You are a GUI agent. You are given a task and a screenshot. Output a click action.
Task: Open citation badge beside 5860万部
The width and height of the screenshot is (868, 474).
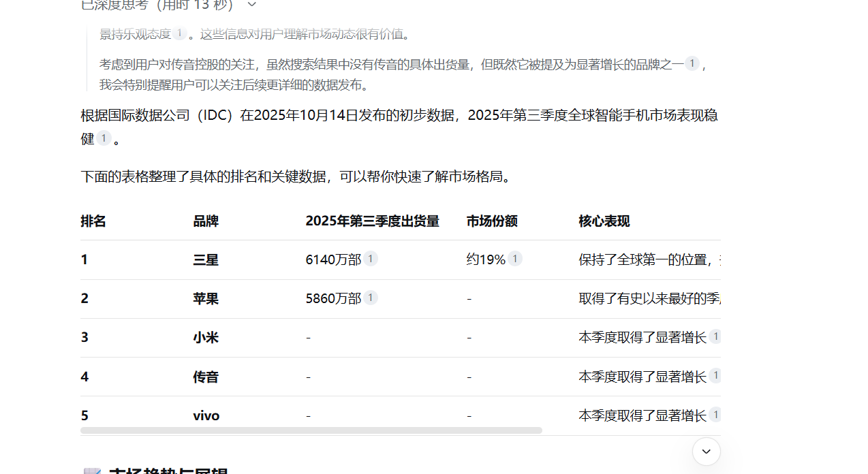tap(371, 298)
